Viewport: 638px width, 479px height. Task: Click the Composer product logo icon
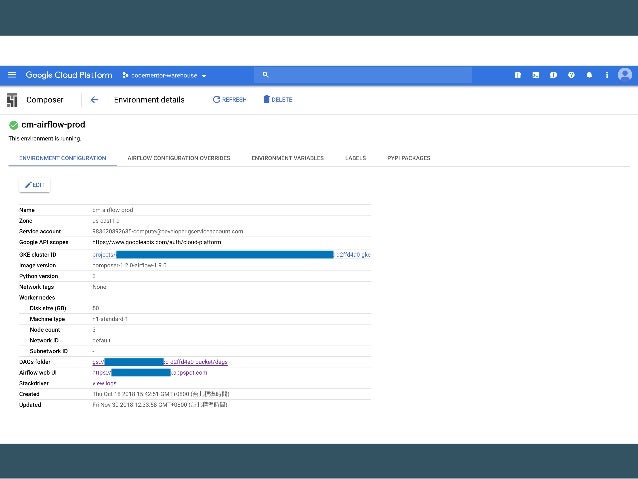click(x=12, y=100)
